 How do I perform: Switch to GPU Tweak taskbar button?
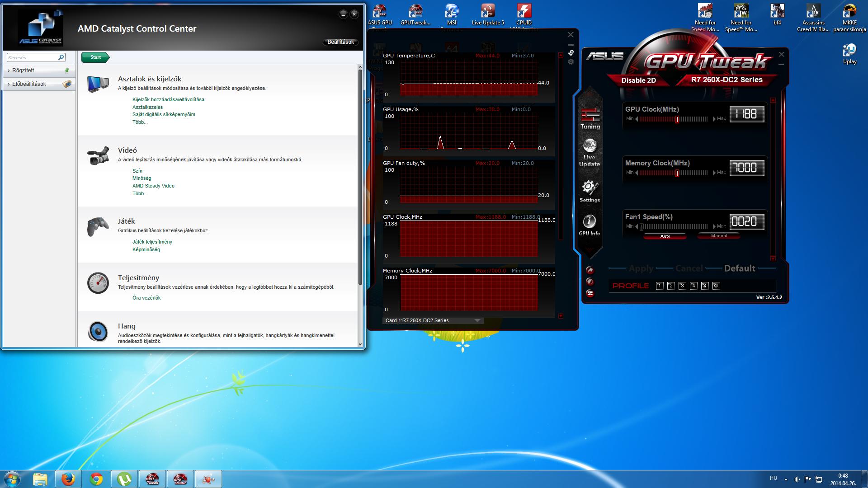152,479
